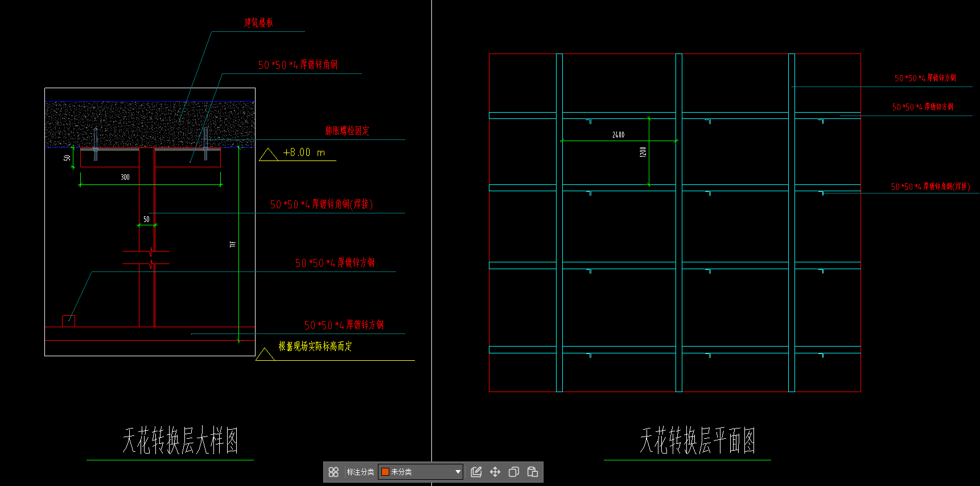Viewport: 980px width, 486px height.
Task: Click the edit annotation pencil icon
Action: [476, 472]
